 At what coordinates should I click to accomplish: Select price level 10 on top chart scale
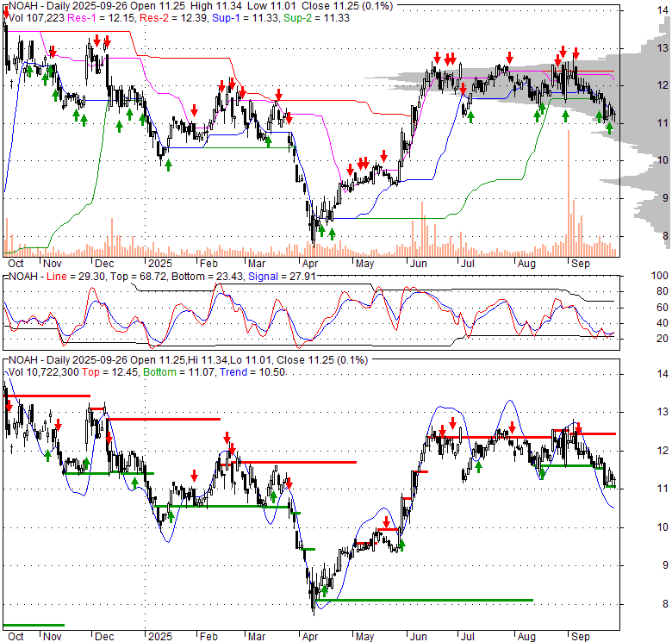click(x=663, y=160)
